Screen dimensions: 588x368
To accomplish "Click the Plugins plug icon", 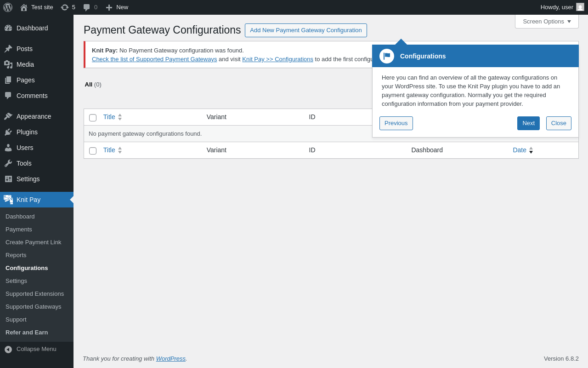I will [8, 132].
